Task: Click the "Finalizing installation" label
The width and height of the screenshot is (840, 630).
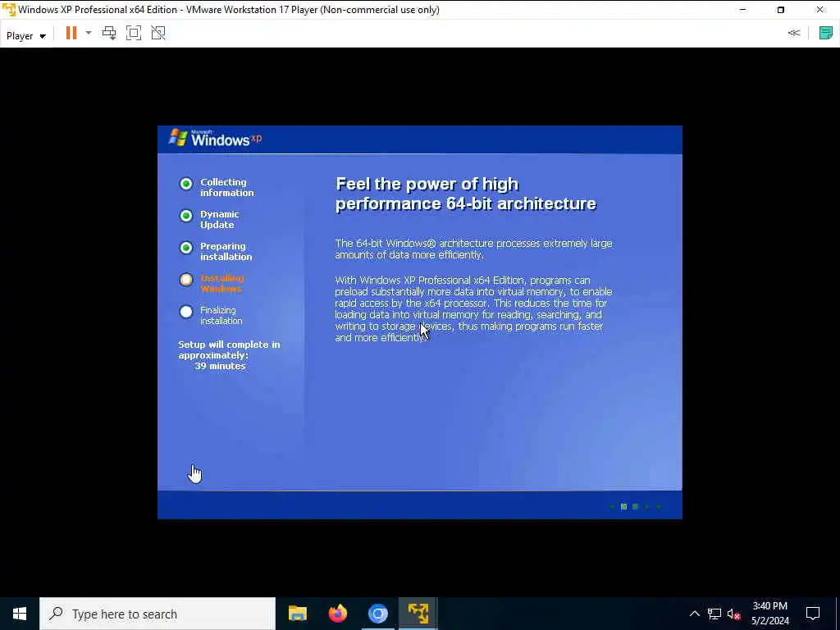Action: click(221, 316)
